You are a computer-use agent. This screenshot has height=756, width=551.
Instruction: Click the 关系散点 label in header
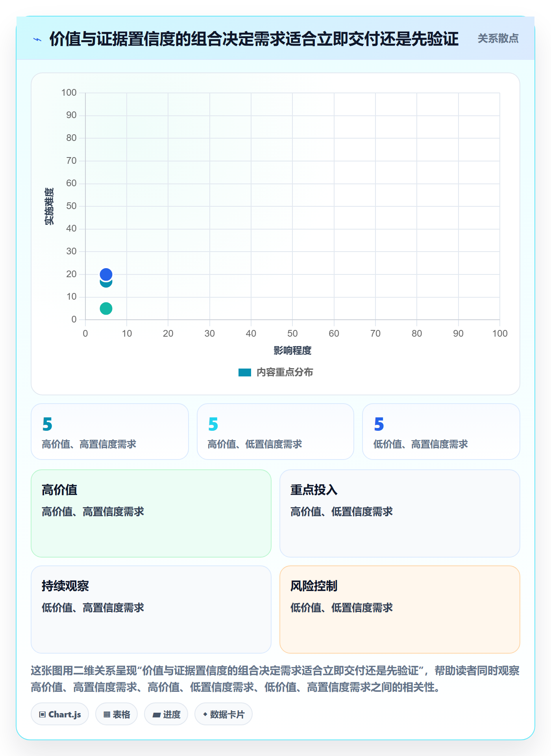[498, 39]
